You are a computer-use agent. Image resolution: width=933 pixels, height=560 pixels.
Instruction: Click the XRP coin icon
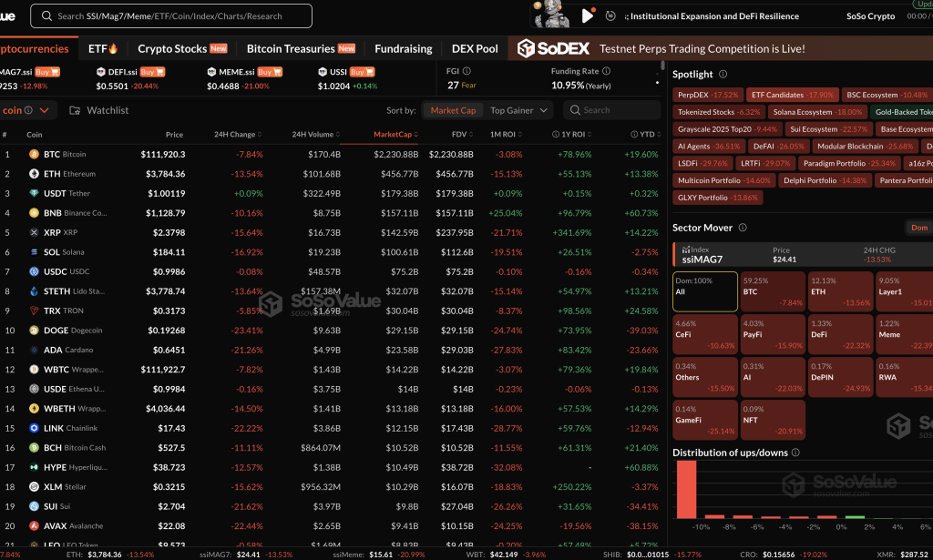(34, 232)
